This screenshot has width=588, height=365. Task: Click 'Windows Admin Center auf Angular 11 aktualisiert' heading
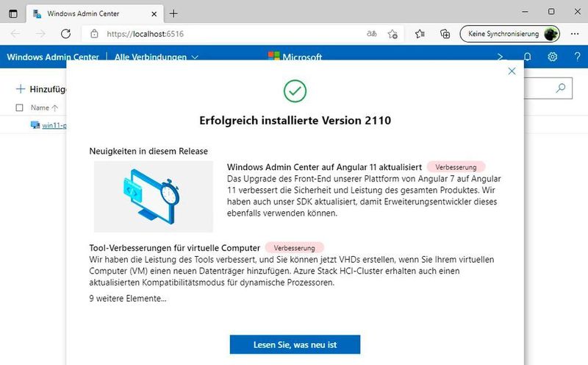click(x=324, y=167)
